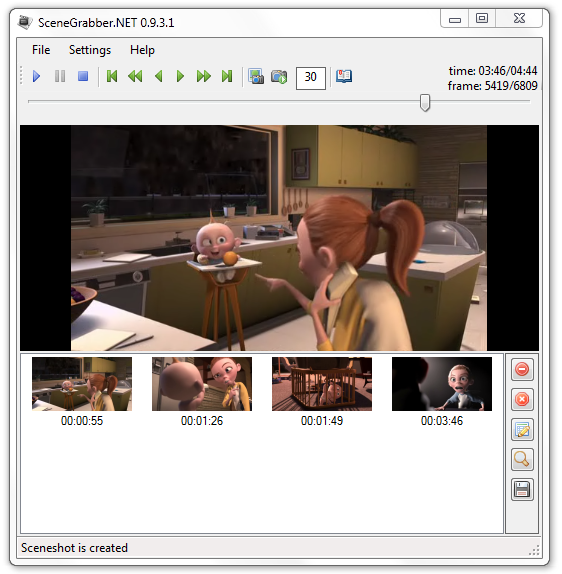Screen dimensions: 562x574
Task: Click the 00:01:26 timestamp label
Action: coord(202,421)
